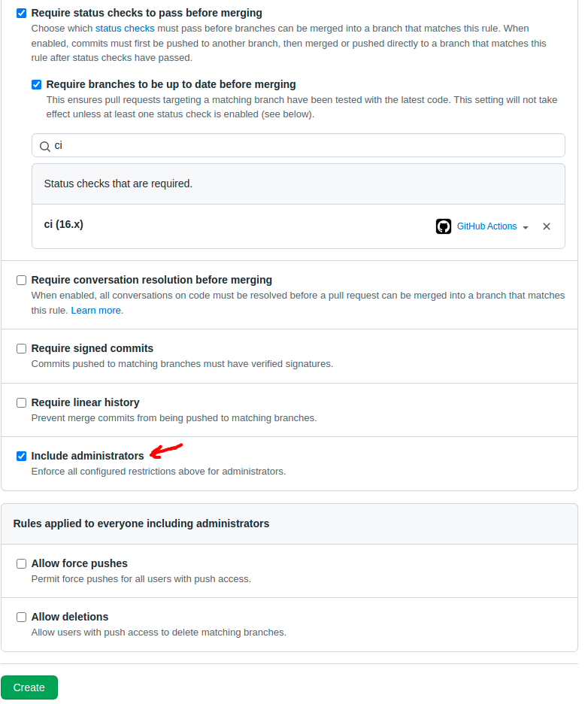
Task: Click the GitHub Octocat icon beside ci (16.x)
Action: 444,226
